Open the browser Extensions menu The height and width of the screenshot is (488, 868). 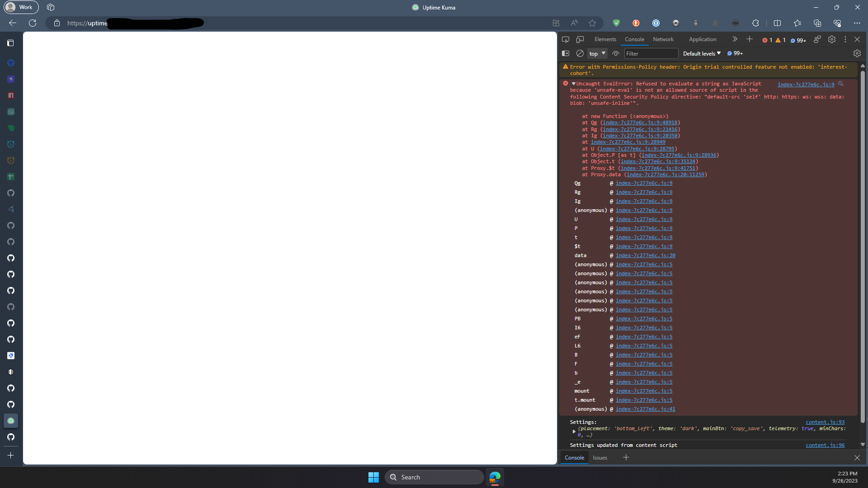tap(756, 23)
